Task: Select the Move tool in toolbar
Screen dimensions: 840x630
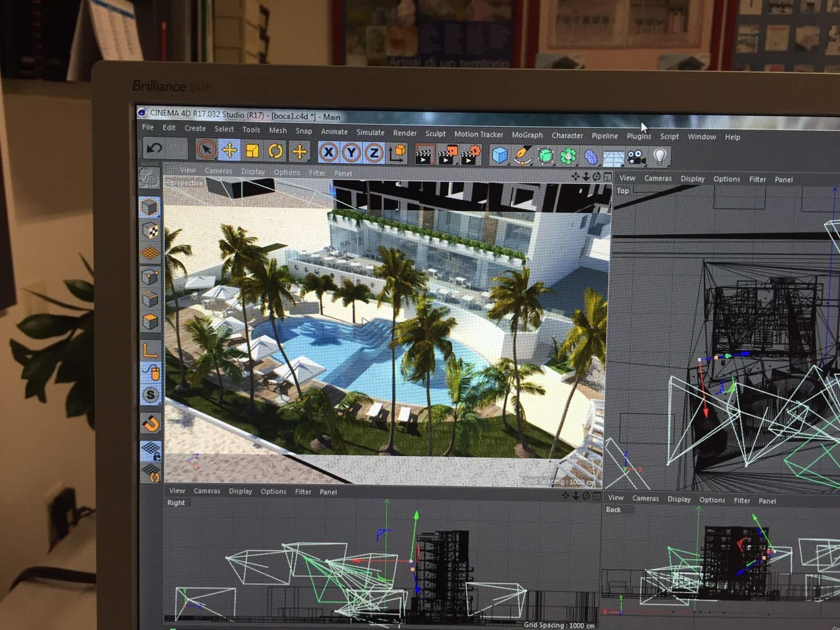Action: pos(229,150)
